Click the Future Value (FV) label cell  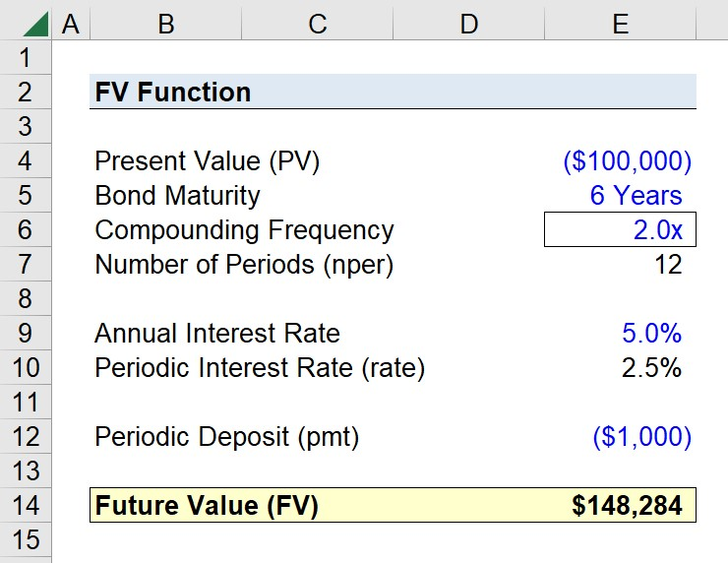pos(207,506)
